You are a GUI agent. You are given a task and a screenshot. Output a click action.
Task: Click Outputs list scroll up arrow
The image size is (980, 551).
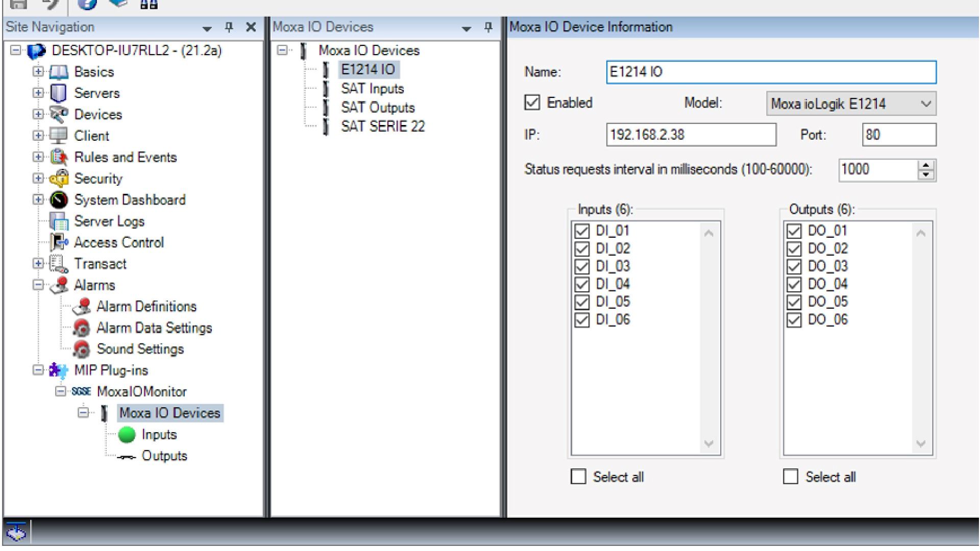pos(921,233)
